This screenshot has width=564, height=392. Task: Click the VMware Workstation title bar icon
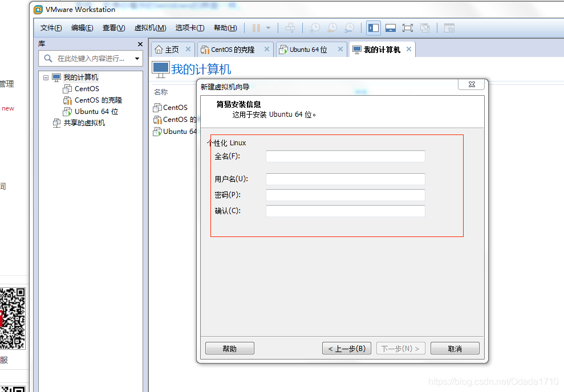(38, 10)
